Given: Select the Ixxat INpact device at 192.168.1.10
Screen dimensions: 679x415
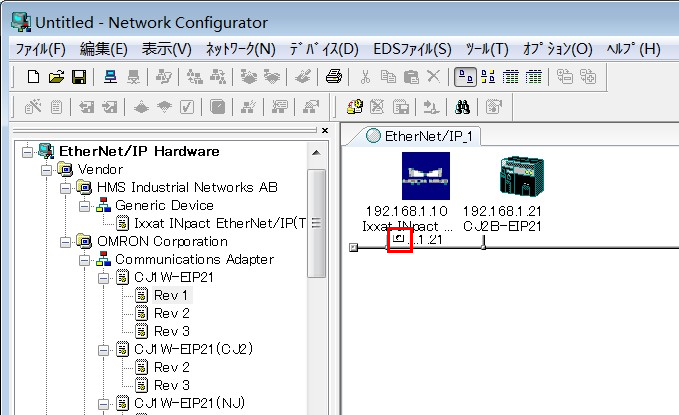Looking at the screenshot, I should (x=425, y=176).
